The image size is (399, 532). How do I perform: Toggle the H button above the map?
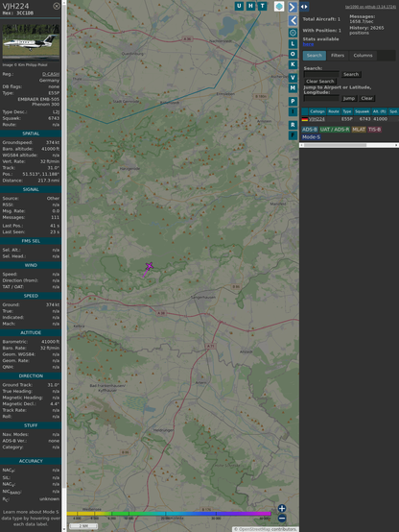tap(251, 6)
